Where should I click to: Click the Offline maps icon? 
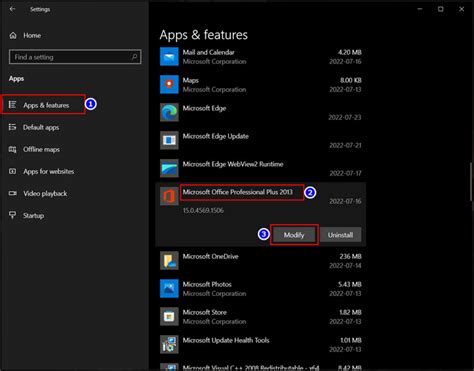point(12,149)
